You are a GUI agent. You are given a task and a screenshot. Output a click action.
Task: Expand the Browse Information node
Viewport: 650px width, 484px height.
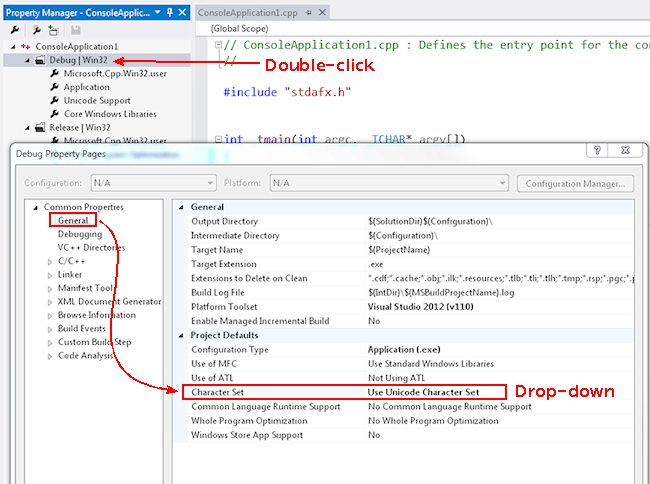pos(50,316)
